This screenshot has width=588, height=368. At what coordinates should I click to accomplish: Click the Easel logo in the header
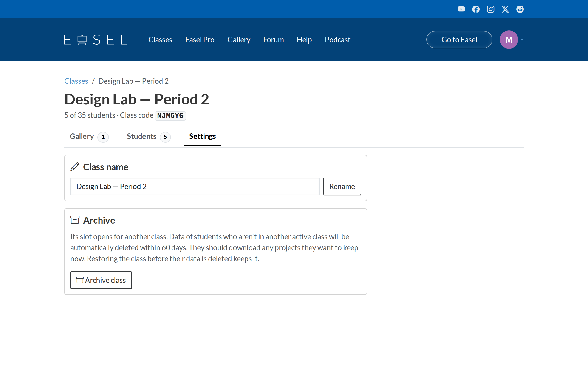[x=96, y=39]
